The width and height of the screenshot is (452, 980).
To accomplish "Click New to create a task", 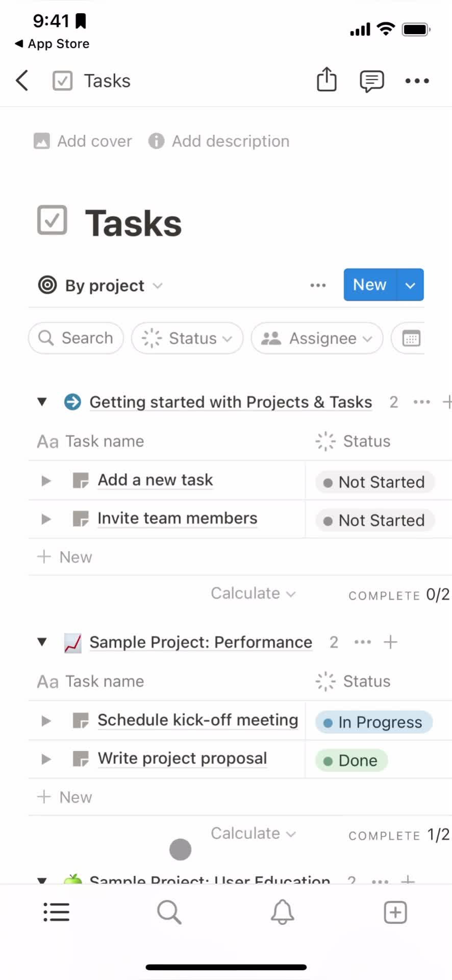I will 368,285.
